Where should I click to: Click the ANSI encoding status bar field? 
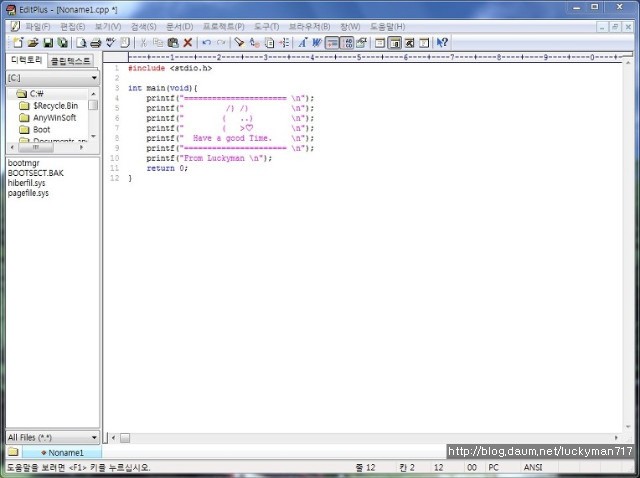(533, 467)
